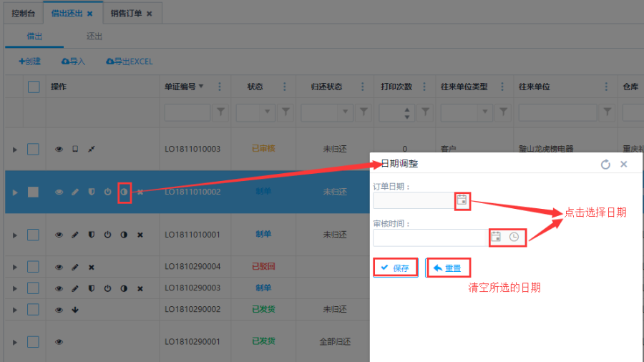Screen dimensions: 644x362
Task: Click the power icon for LO1810290003
Action: (x=107, y=288)
